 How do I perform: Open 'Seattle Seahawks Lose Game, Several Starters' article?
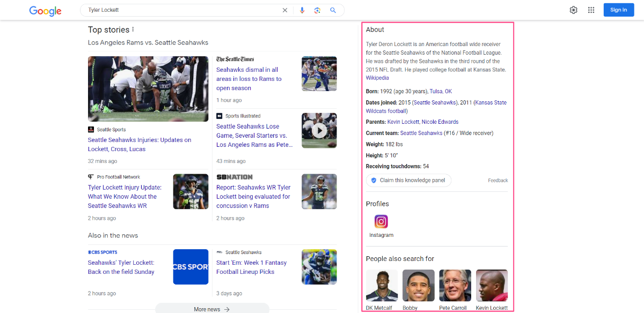254,136
